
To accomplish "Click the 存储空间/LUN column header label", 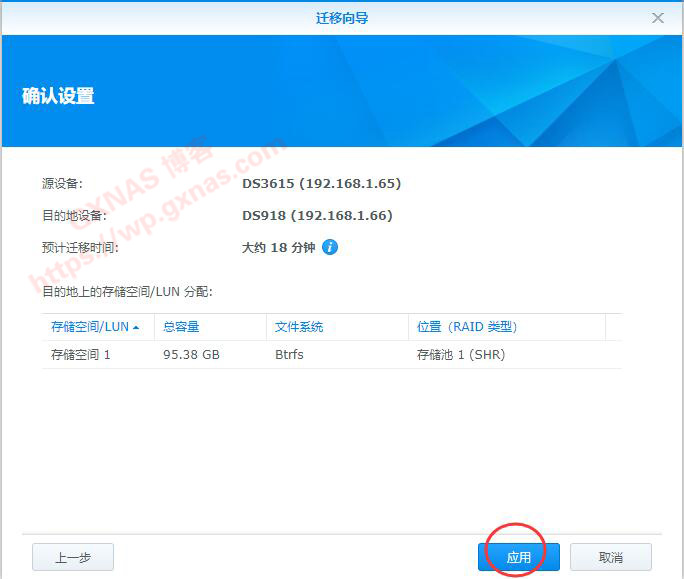I will 89,327.
